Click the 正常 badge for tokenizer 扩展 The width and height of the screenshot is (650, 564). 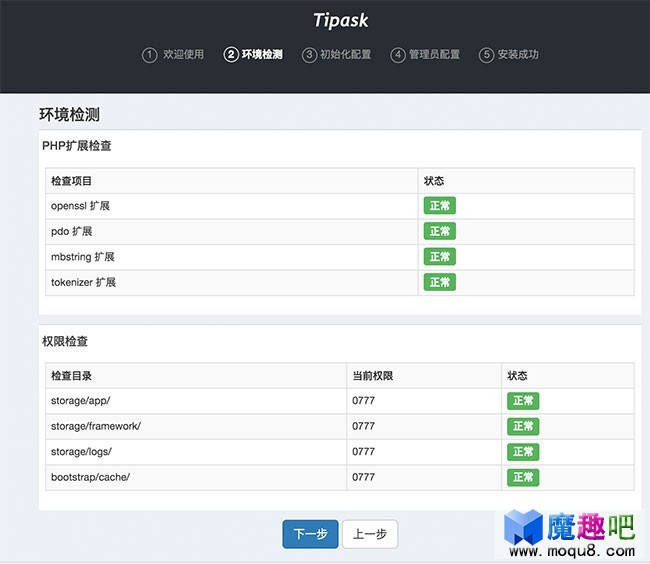click(439, 282)
